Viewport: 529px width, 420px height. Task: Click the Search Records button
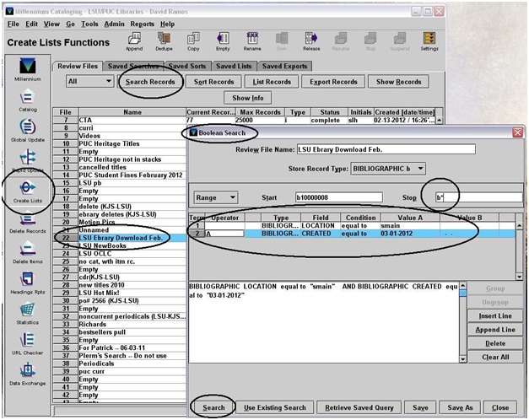148,82
